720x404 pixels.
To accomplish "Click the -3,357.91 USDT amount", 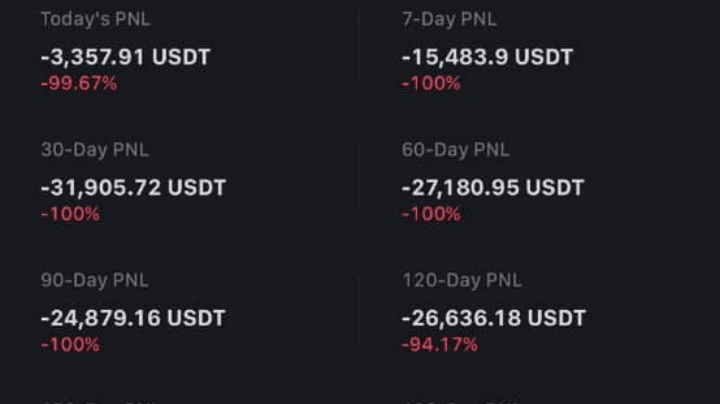I will click(x=125, y=57).
